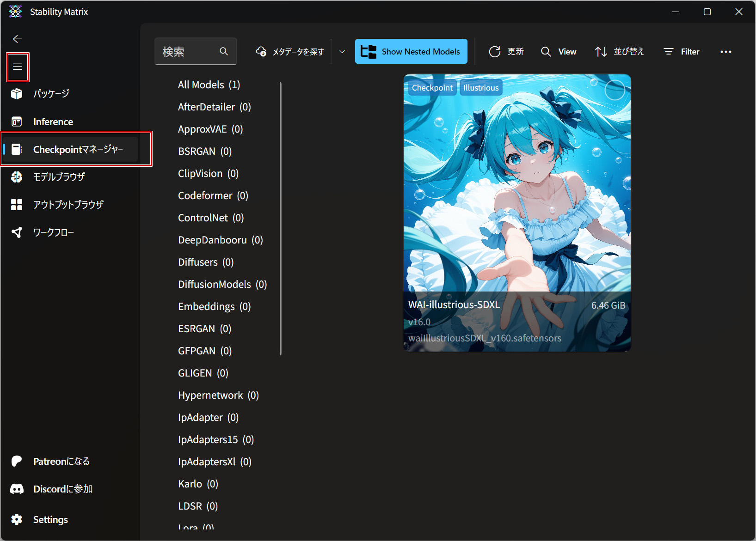Open the Filter dropdown
Screen dimensions: 756x541
682,52
